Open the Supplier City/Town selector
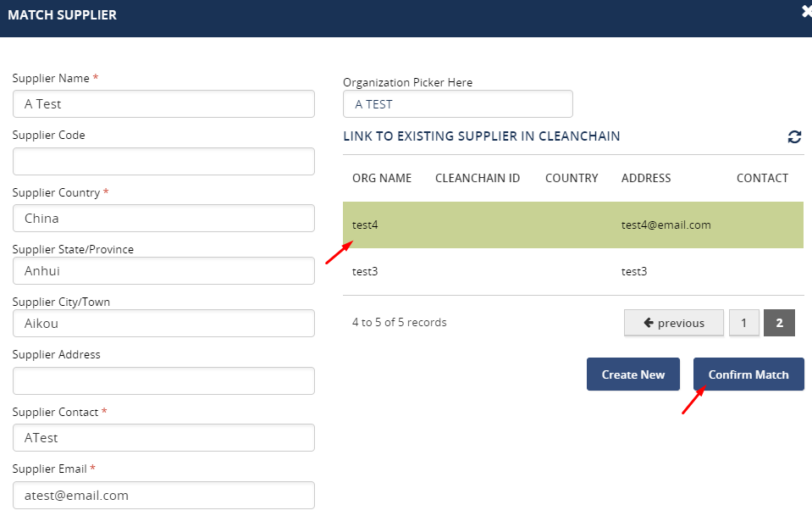This screenshot has height=516, width=812. click(x=163, y=324)
